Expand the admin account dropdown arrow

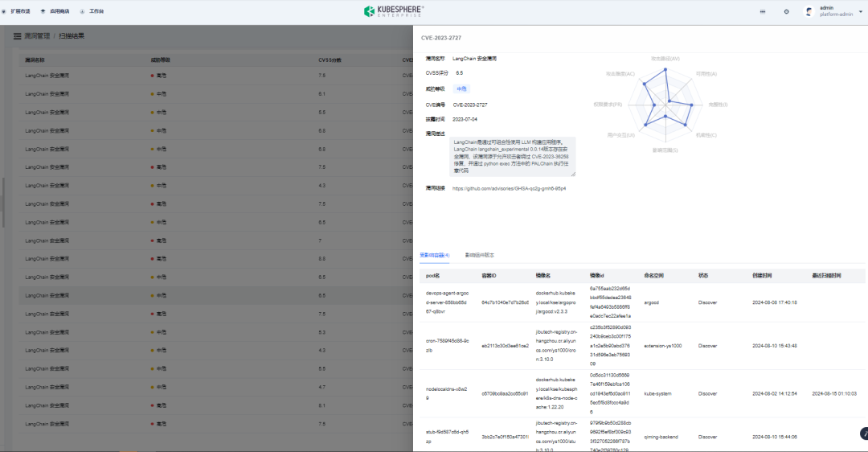[x=860, y=11]
